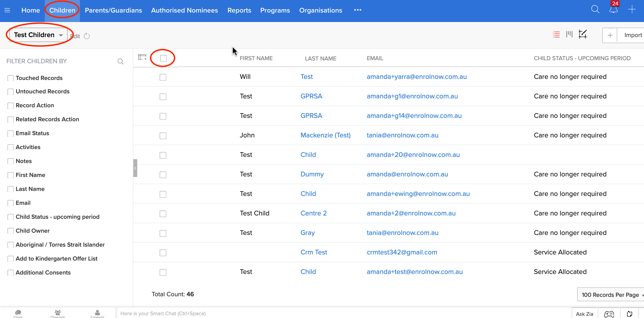
Task: Open the canvas view icon
Action: tap(583, 35)
